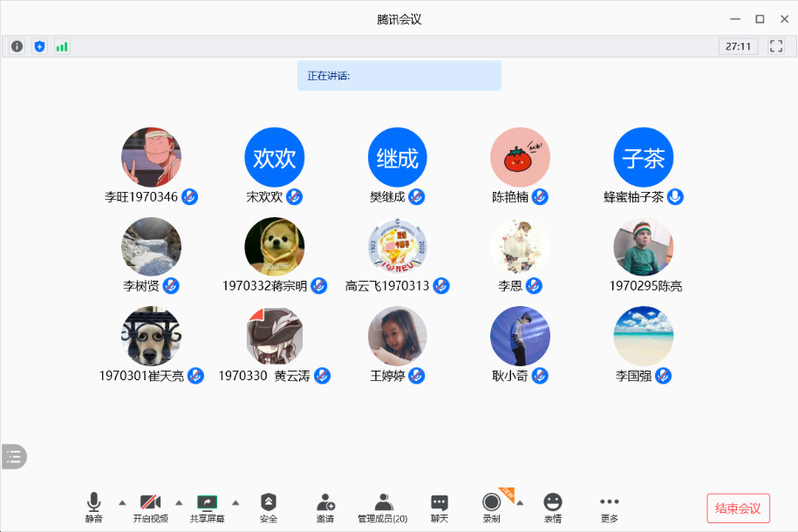Click the blue security shield icon
The width and height of the screenshot is (798, 532).
pyautogui.click(x=39, y=46)
